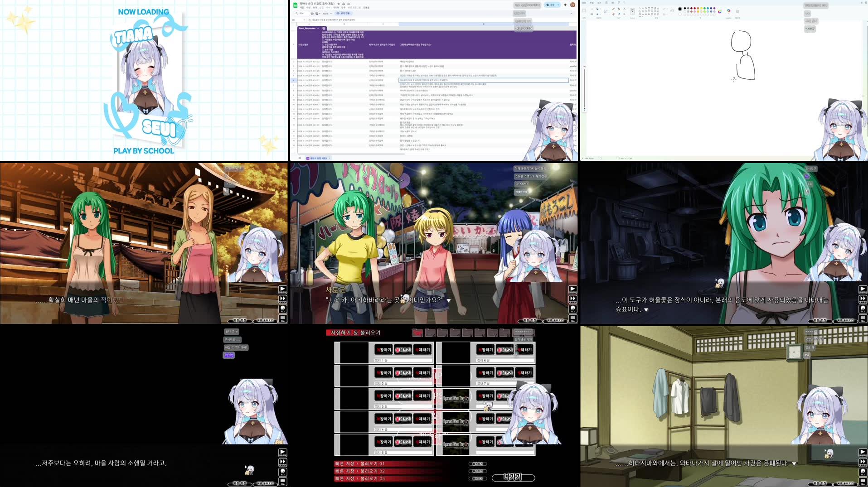The image size is (868, 487).
Task: Select save folder tab 2
Action: (x=430, y=333)
